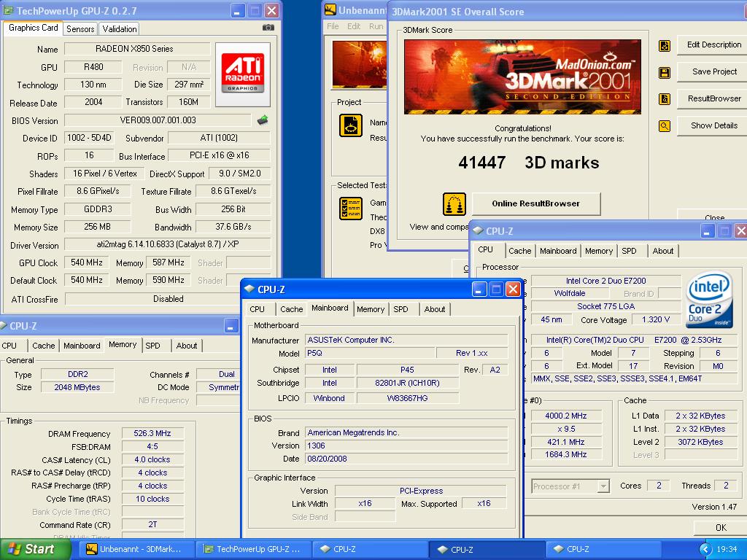This screenshot has width=747, height=560.
Task: Click the 41447 score text
Action: [x=481, y=163]
